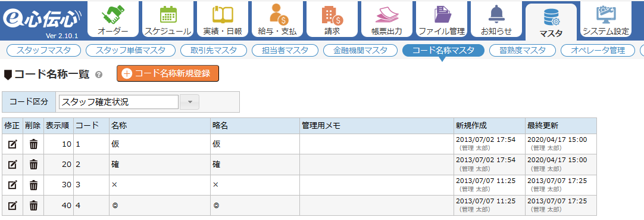Viewport: 644px width, 220px height.
Task: Show help next to コード名称一覧 heading
Action: pos(98,75)
